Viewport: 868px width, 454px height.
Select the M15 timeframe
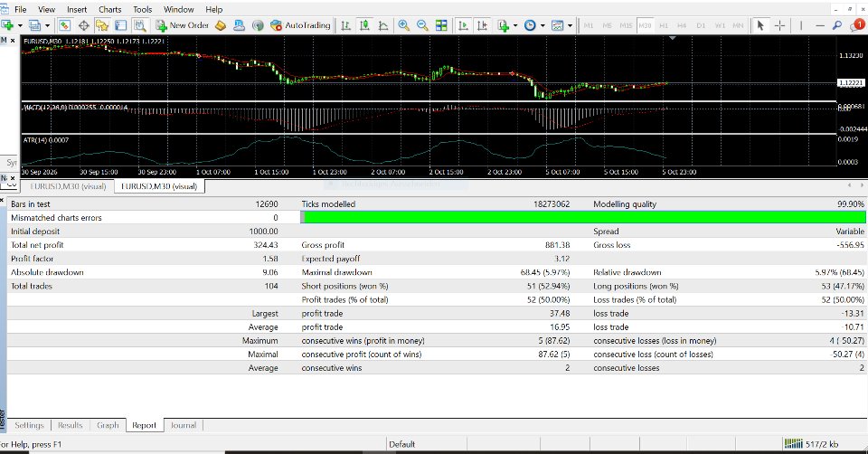(x=626, y=25)
